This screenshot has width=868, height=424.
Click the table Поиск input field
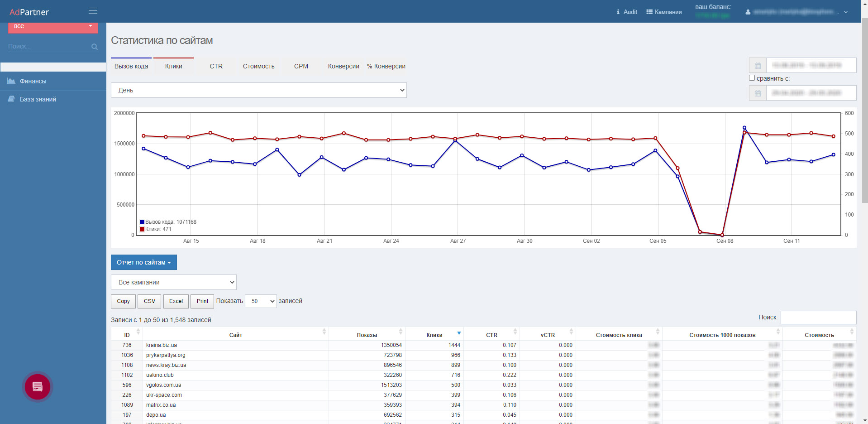click(x=818, y=318)
